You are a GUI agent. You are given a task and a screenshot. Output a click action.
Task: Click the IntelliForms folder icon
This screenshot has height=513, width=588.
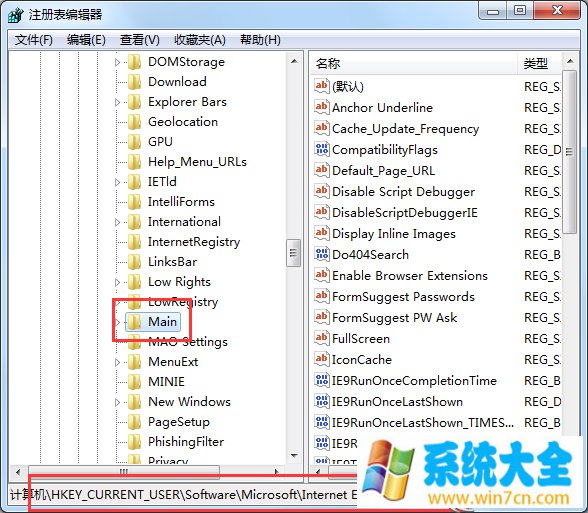(x=134, y=202)
